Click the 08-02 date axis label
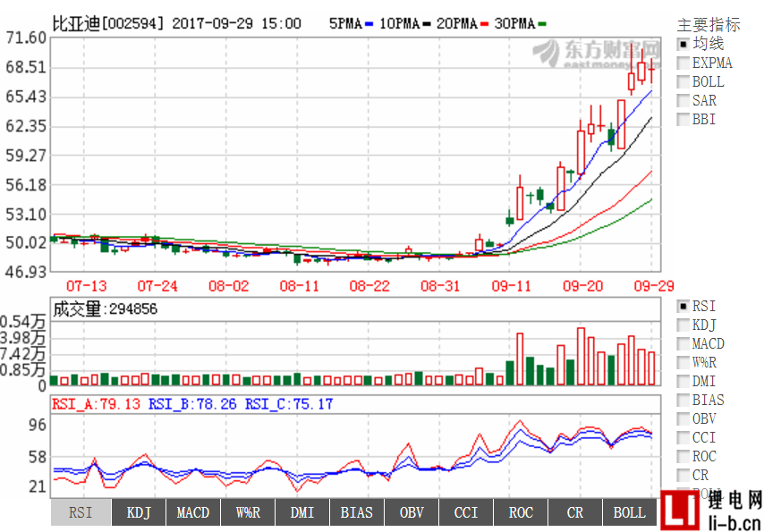 point(228,286)
